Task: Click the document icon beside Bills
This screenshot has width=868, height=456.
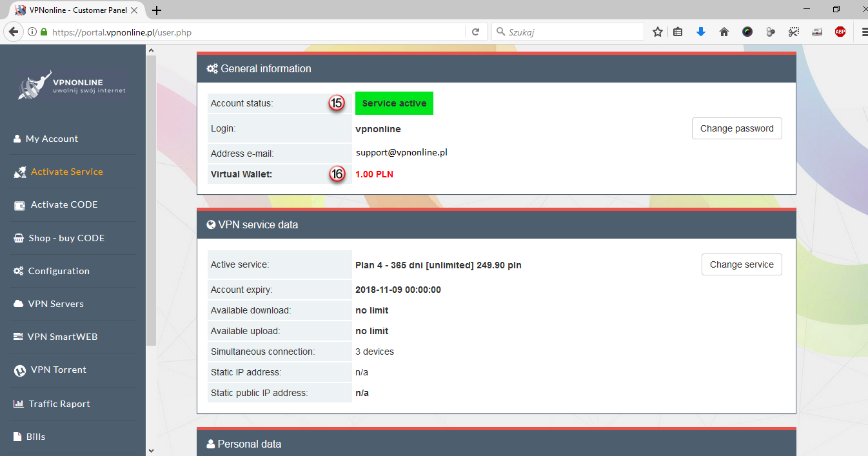Action: point(17,437)
